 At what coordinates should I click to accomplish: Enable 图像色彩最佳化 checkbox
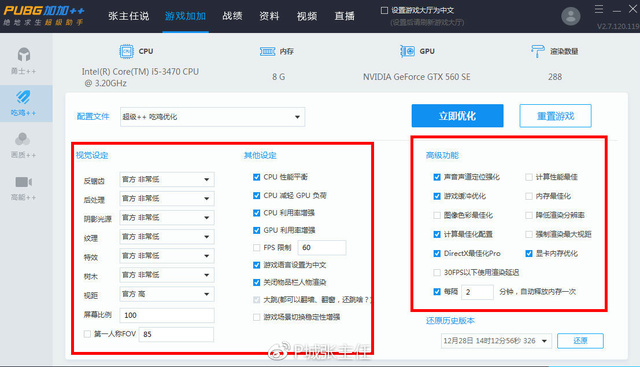pyautogui.click(x=437, y=215)
